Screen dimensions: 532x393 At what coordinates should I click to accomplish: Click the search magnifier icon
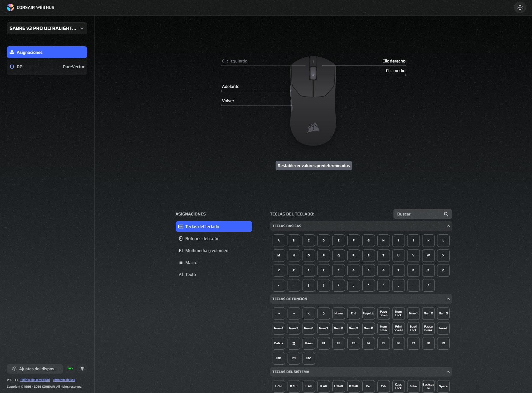(x=446, y=214)
